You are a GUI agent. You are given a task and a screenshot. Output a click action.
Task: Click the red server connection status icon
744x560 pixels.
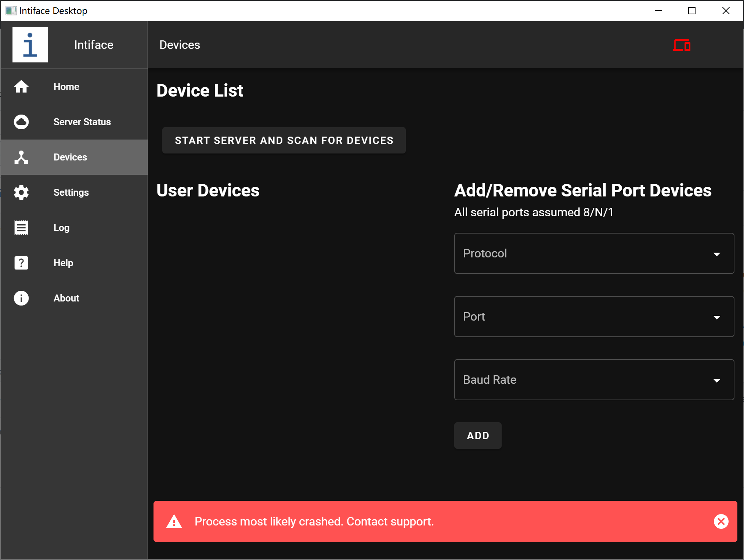[x=681, y=45]
